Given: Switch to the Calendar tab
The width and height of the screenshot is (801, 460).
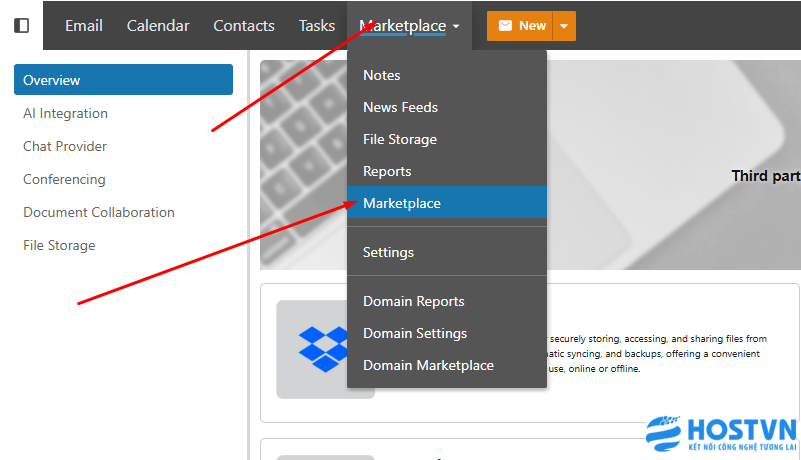Looking at the screenshot, I should tap(158, 26).
